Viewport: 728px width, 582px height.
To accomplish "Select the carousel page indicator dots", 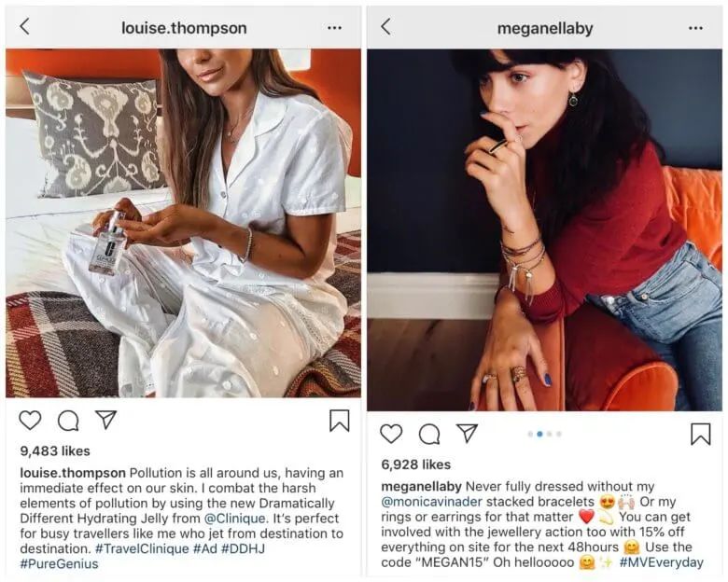I will 544,434.
